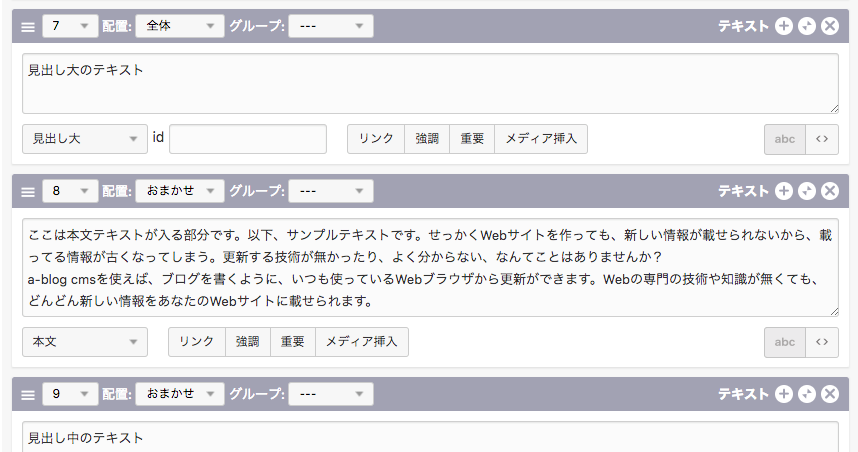Click the add-unit plus icon in unit 7 header
Viewport: 858px width, 452px height.
point(784,26)
